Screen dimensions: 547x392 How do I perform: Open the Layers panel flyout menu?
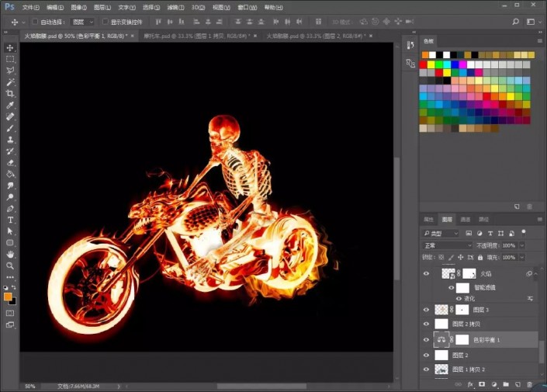pyautogui.click(x=540, y=219)
